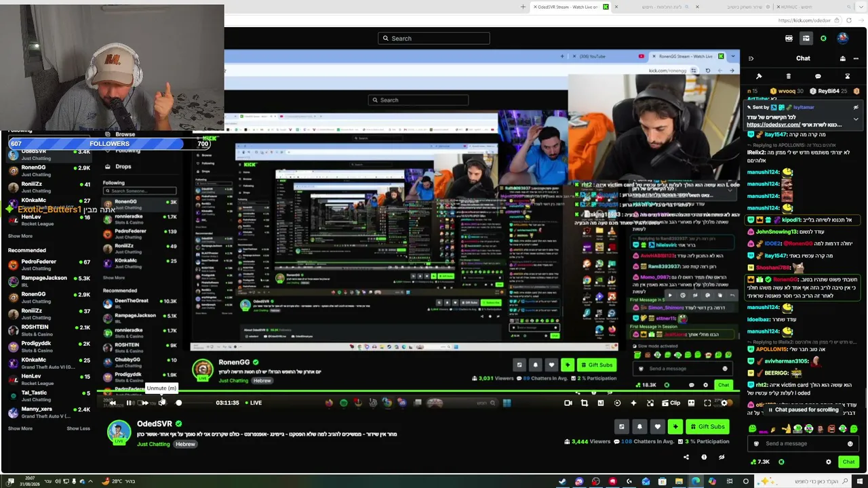Select RonenGG in sidebar following list

pos(49,171)
